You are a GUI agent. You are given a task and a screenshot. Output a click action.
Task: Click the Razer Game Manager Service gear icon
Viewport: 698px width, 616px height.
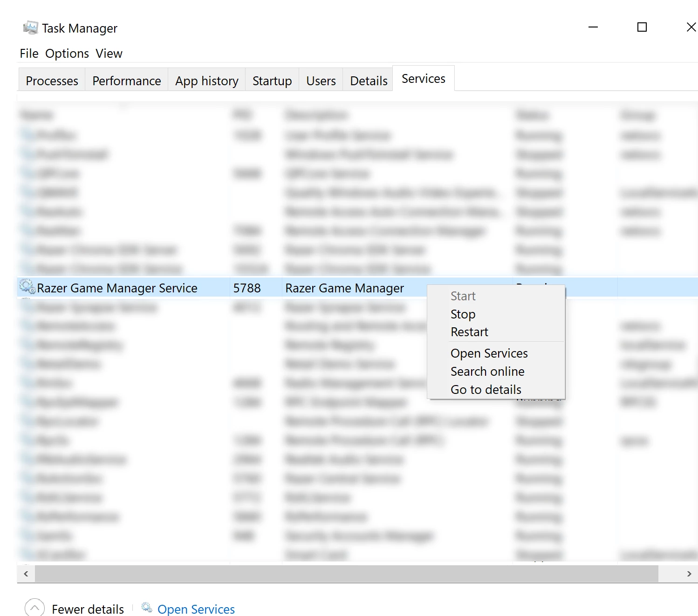tap(27, 287)
